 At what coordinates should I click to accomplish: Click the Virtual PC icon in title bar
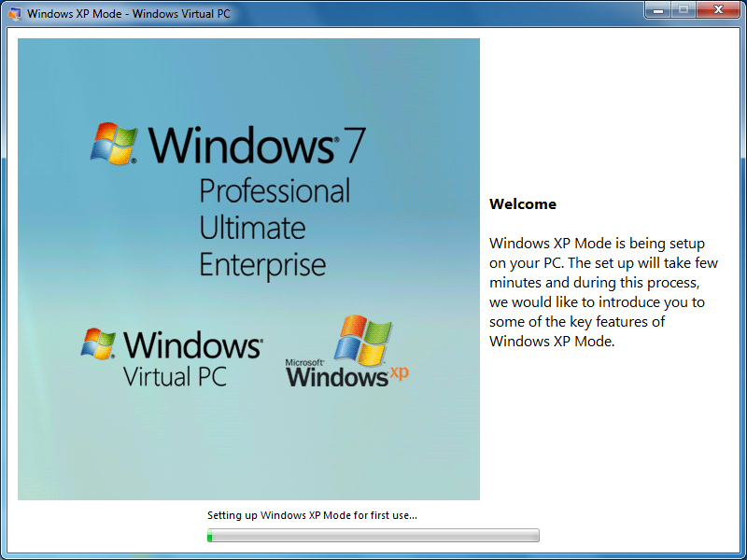coord(14,14)
